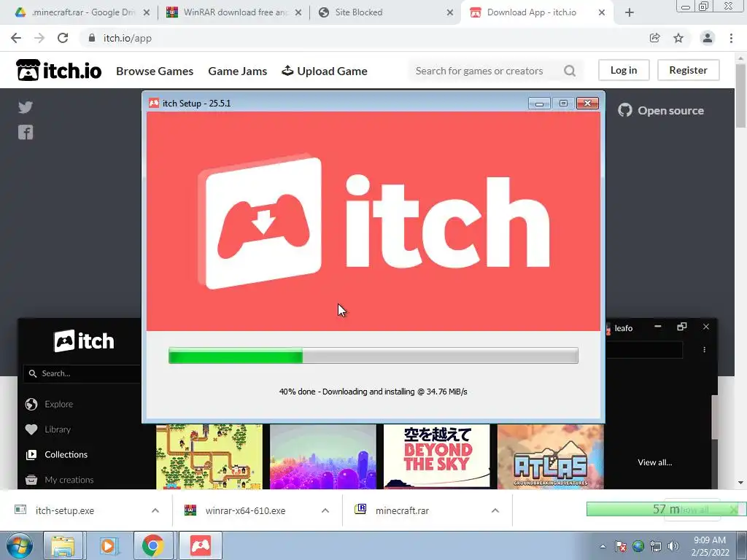747x560 pixels.
Task: Open the purple cityscape game thumbnail
Action: 323,456
